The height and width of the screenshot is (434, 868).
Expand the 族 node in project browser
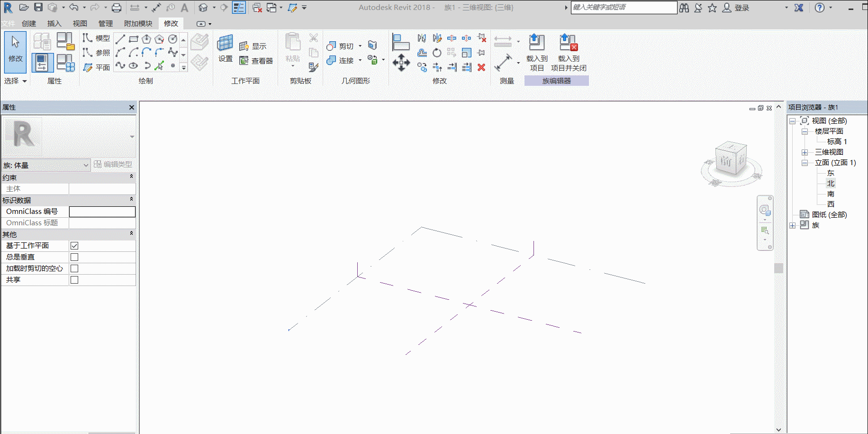[x=792, y=225]
